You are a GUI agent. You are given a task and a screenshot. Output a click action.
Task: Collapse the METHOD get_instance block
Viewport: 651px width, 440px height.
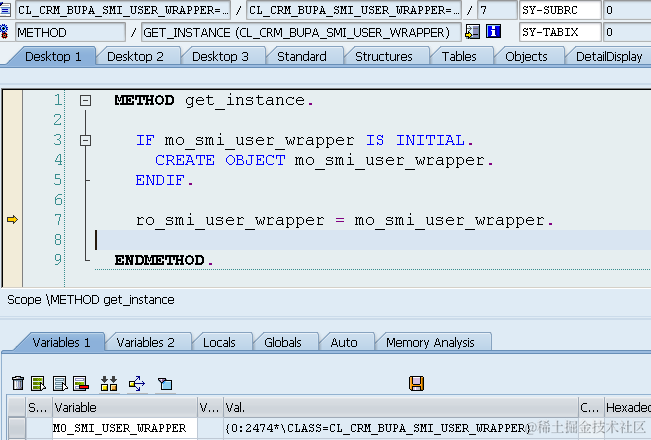86,100
